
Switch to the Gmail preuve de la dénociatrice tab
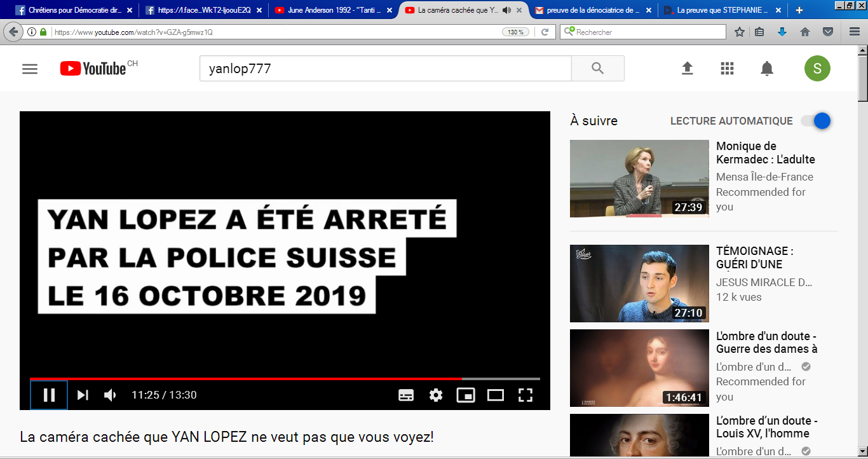(x=593, y=10)
